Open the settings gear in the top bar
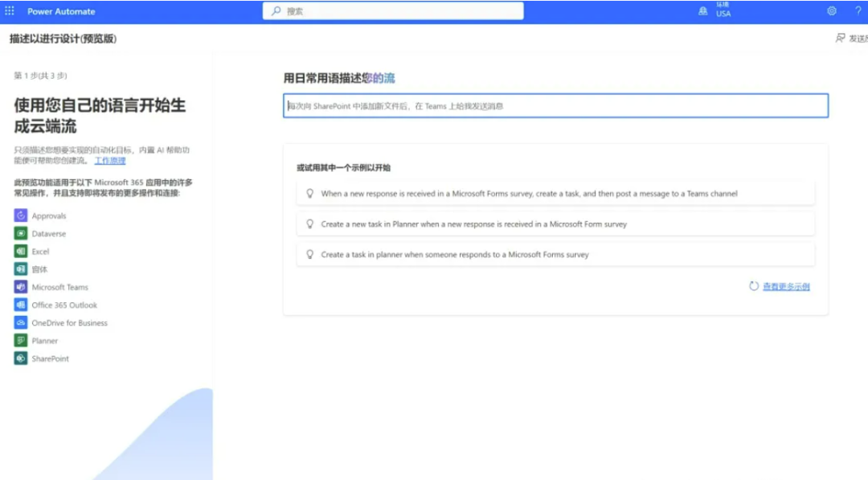 tap(833, 10)
